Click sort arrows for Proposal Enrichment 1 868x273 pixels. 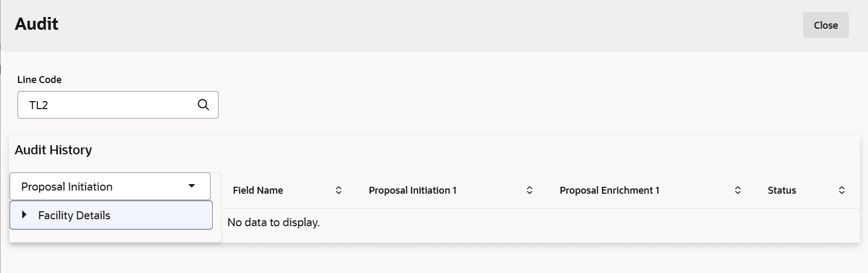pyautogui.click(x=738, y=191)
